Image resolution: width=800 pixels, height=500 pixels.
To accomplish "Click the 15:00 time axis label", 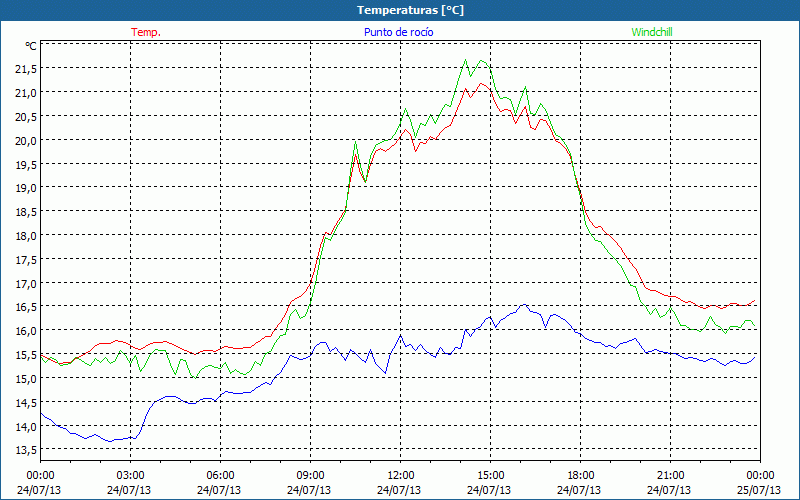I will (490, 476).
